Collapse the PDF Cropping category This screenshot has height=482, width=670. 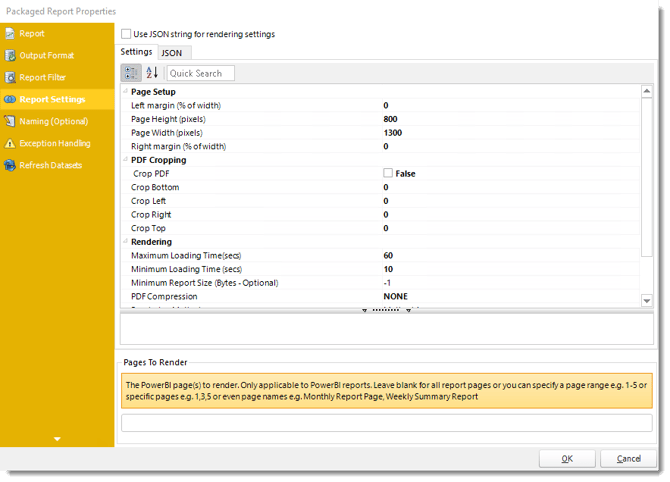tap(126, 159)
